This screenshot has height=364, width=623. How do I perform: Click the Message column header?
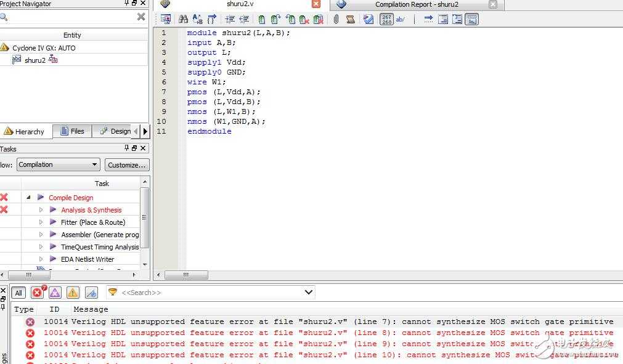(x=91, y=309)
